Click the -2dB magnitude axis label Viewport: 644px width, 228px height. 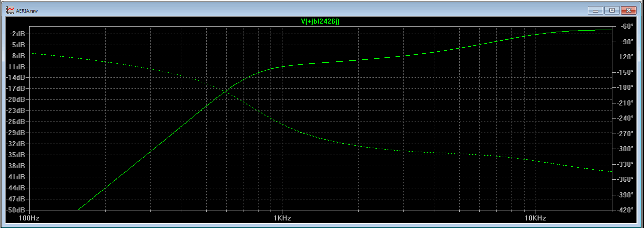coord(18,34)
